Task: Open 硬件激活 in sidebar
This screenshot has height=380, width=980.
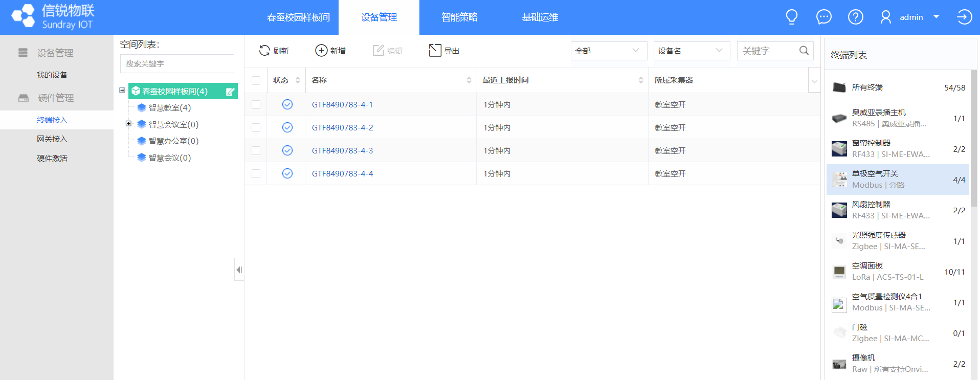Action: click(52, 158)
